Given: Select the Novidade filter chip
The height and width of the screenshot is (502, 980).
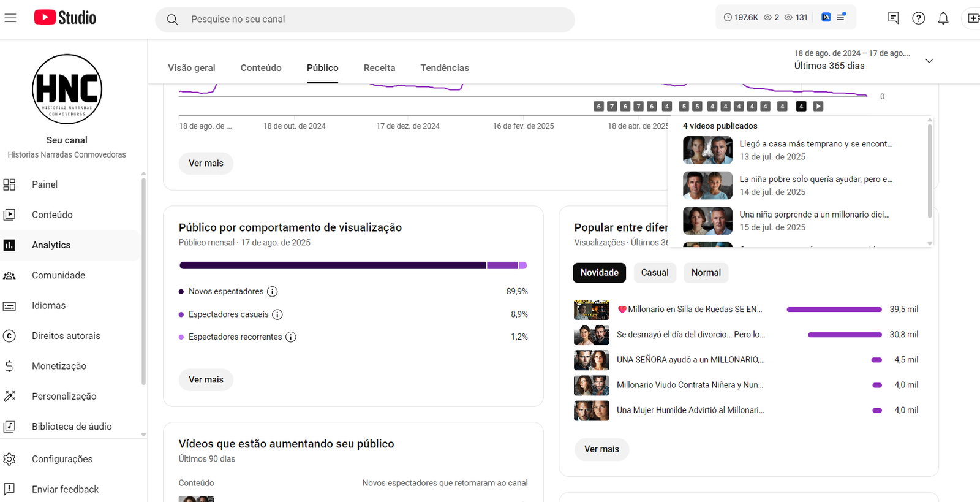Looking at the screenshot, I should pyautogui.click(x=599, y=273).
